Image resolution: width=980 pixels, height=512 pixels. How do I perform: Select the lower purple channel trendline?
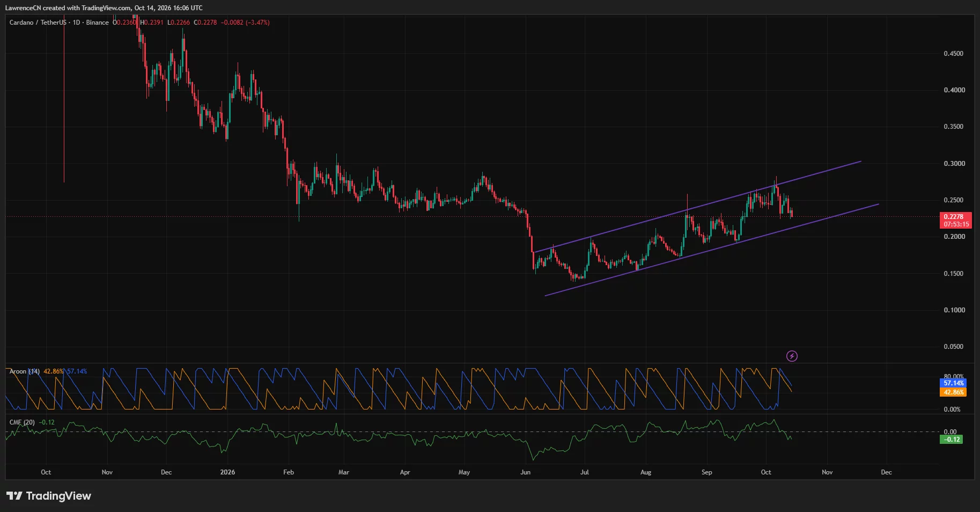click(712, 250)
